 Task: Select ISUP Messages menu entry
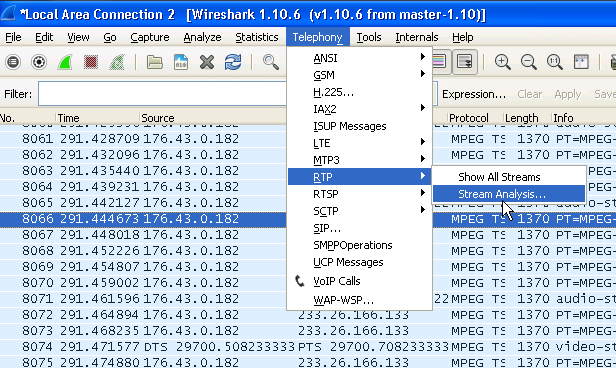pos(359,126)
